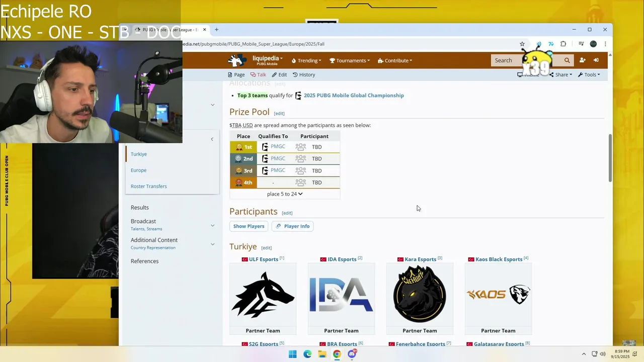Open the Fenerbahce Esports team link
The image size is (644, 362).
click(421, 344)
